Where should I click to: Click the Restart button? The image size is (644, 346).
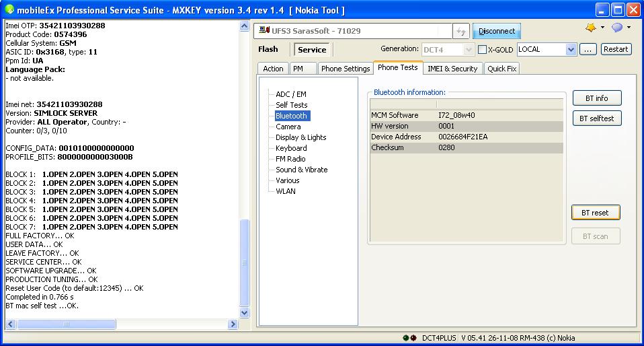[x=616, y=49]
